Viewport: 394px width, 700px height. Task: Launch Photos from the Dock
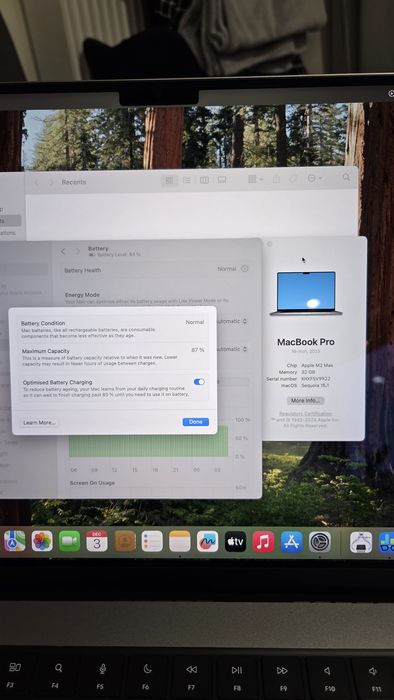coord(42,541)
